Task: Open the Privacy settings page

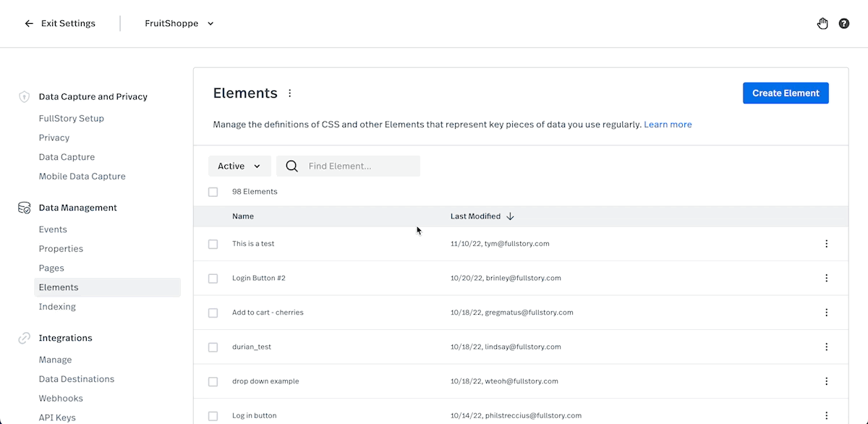Action: click(54, 137)
